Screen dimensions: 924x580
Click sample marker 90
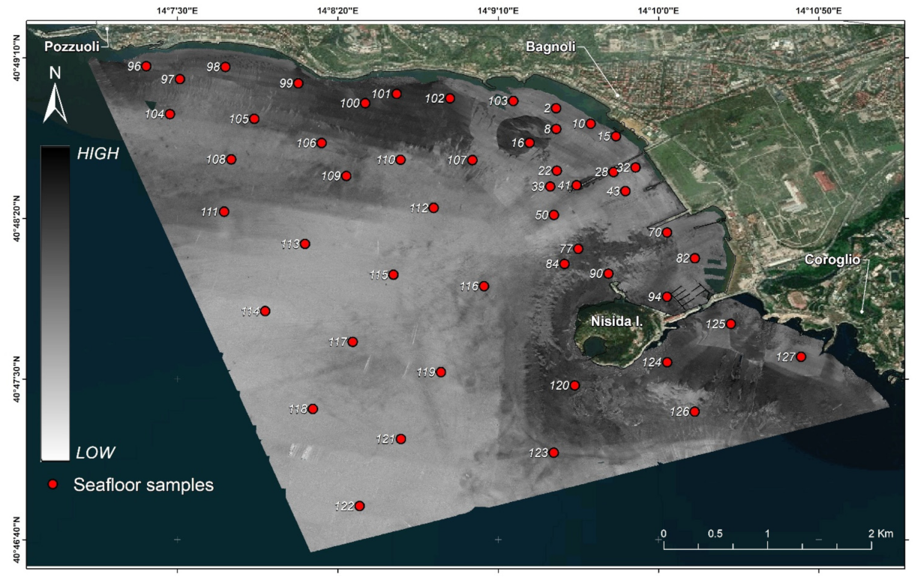pyautogui.click(x=609, y=274)
